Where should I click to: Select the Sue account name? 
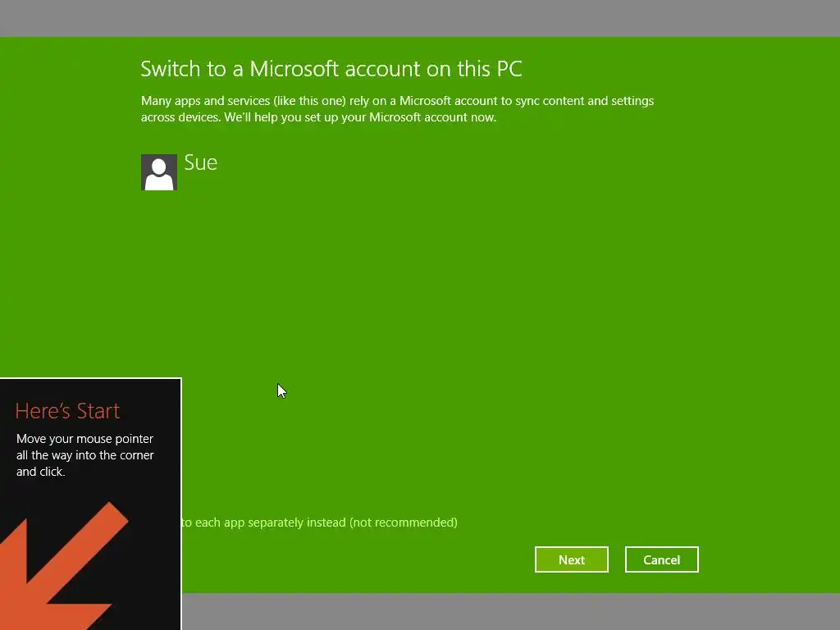pos(201,162)
